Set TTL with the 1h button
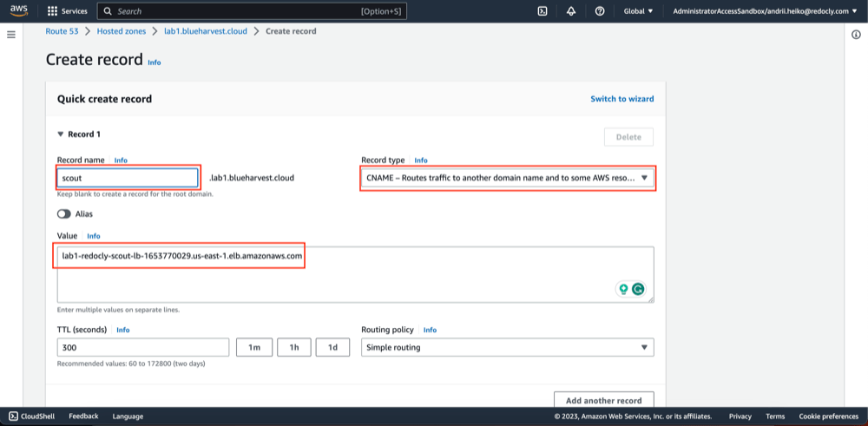 click(294, 347)
